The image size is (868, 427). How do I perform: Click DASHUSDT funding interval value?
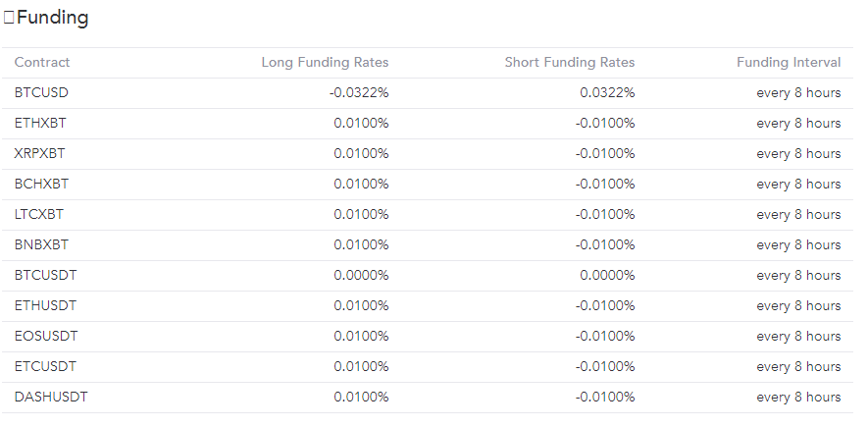point(798,397)
